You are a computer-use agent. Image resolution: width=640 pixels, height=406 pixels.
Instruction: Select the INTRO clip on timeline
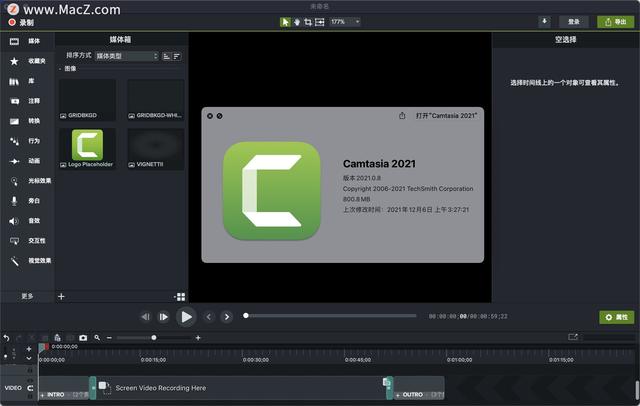(x=64, y=388)
